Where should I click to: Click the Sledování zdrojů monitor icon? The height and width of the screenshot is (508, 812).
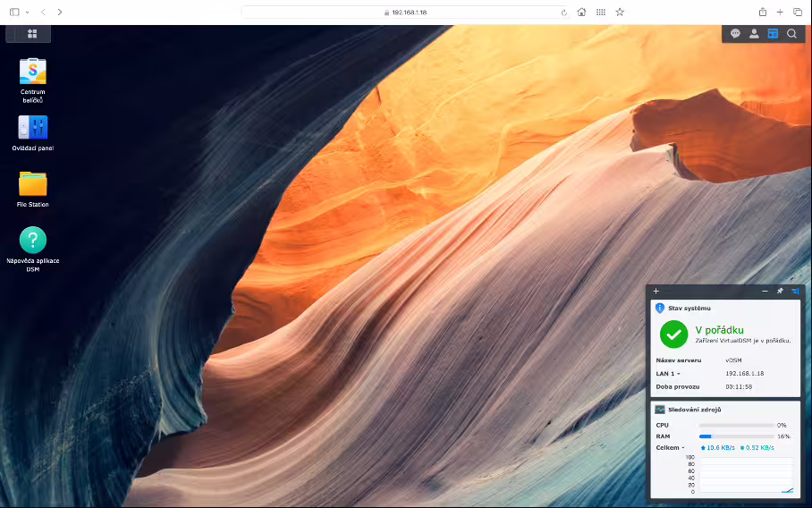click(x=660, y=410)
